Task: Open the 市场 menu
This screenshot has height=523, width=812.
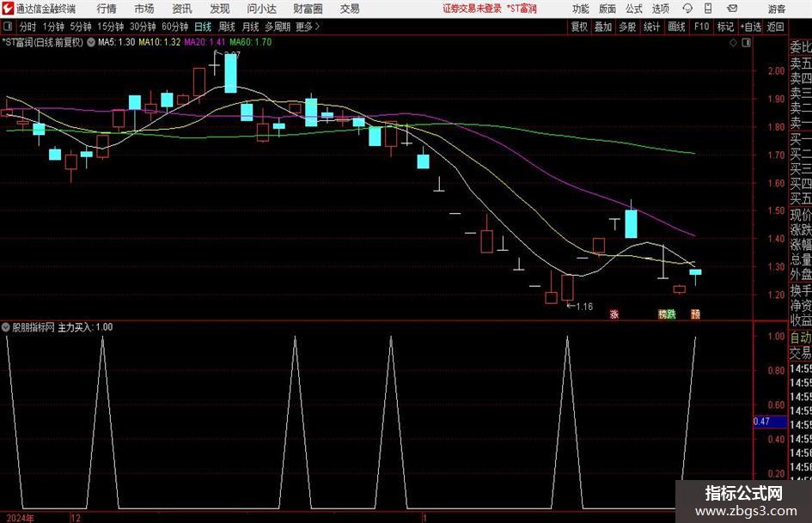Action: pos(144,9)
